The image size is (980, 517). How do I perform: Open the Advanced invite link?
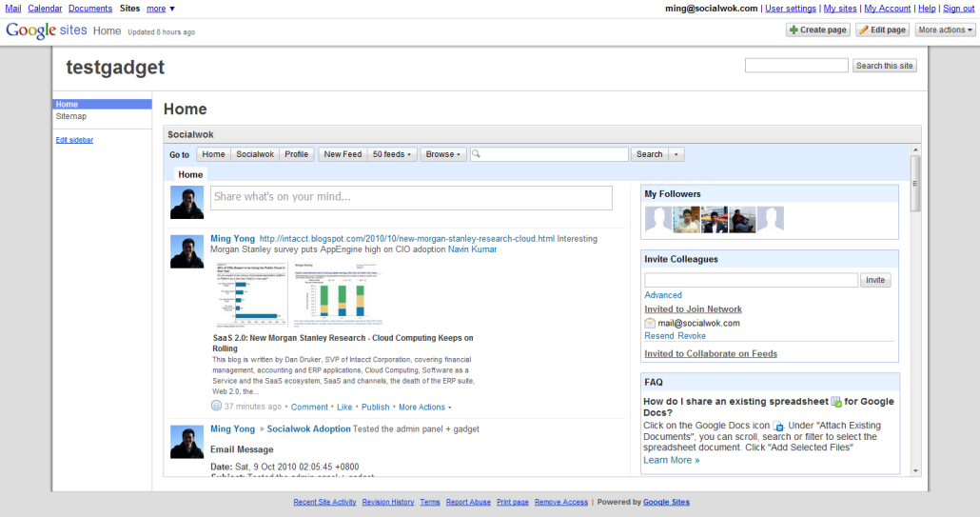click(x=663, y=295)
